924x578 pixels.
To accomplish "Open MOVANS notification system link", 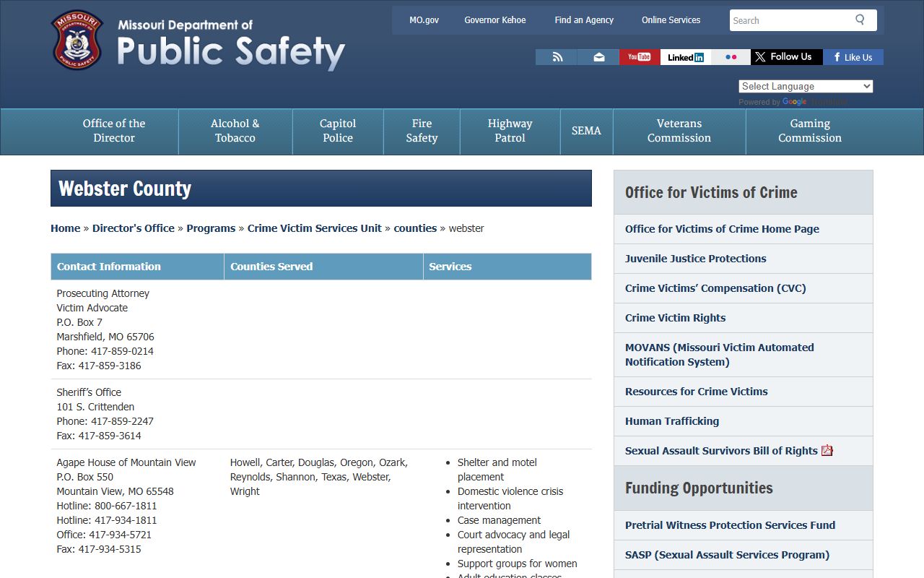I will 720,355.
